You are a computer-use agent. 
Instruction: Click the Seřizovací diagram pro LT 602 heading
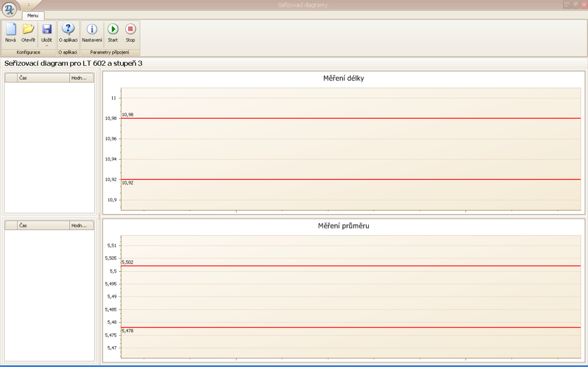[x=73, y=63]
